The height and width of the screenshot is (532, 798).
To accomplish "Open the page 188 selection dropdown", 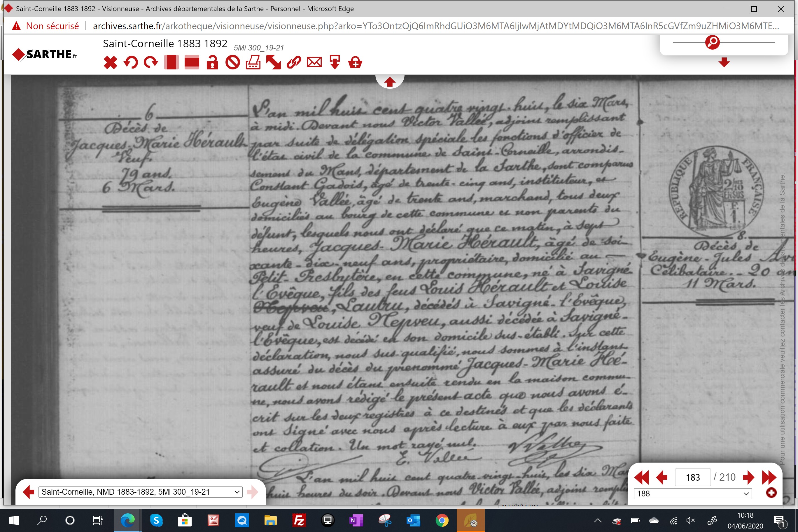I will pos(692,493).
